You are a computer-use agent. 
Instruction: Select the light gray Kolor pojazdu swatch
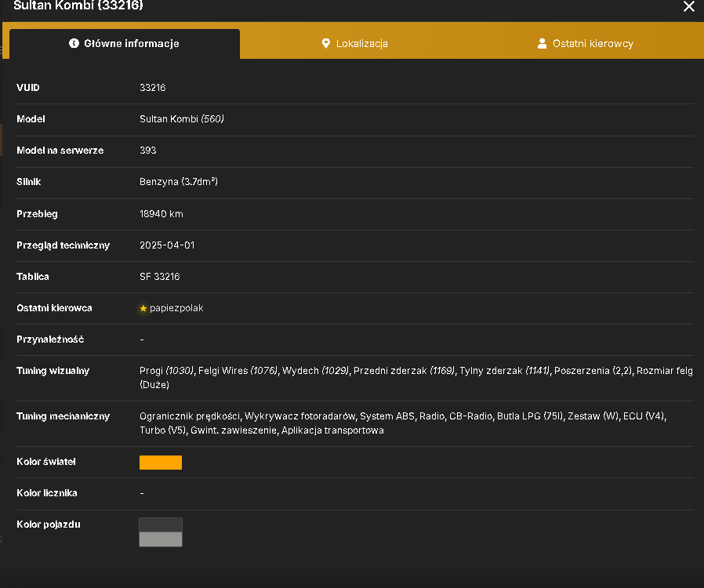pyautogui.click(x=161, y=539)
